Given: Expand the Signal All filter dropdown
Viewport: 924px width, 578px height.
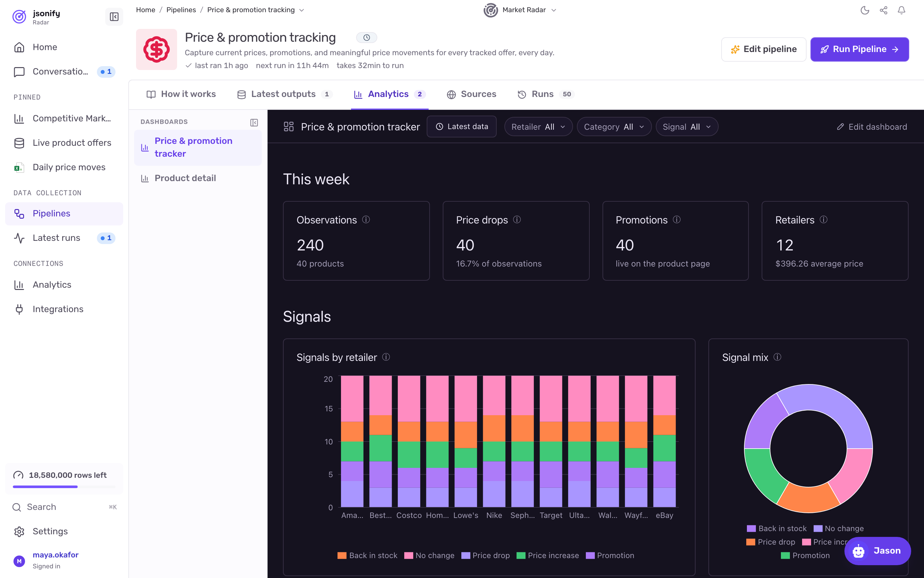Looking at the screenshot, I should click(x=687, y=127).
